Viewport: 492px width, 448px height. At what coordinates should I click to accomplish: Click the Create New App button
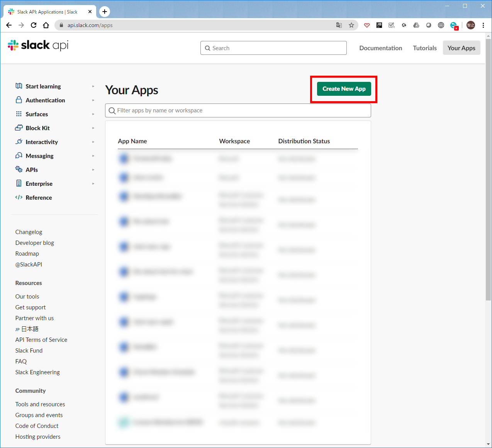pyautogui.click(x=344, y=89)
